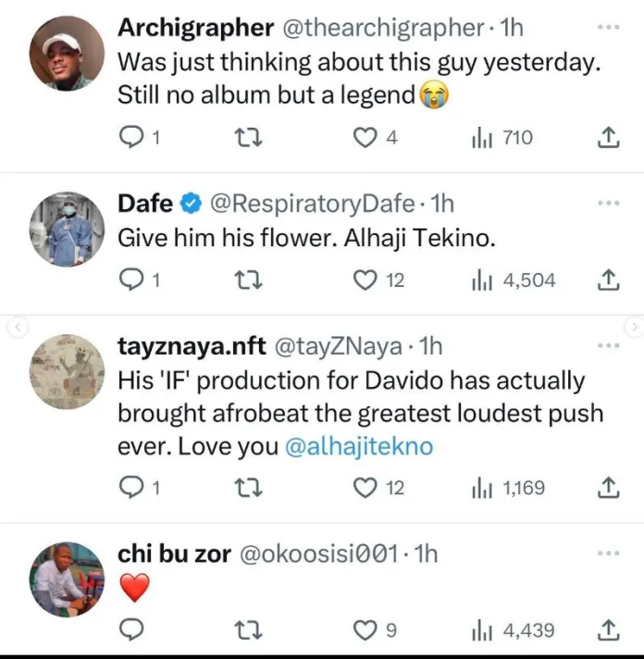Open more options on tayznaya.nft's tweet
644x659 pixels.
click(607, 346)
